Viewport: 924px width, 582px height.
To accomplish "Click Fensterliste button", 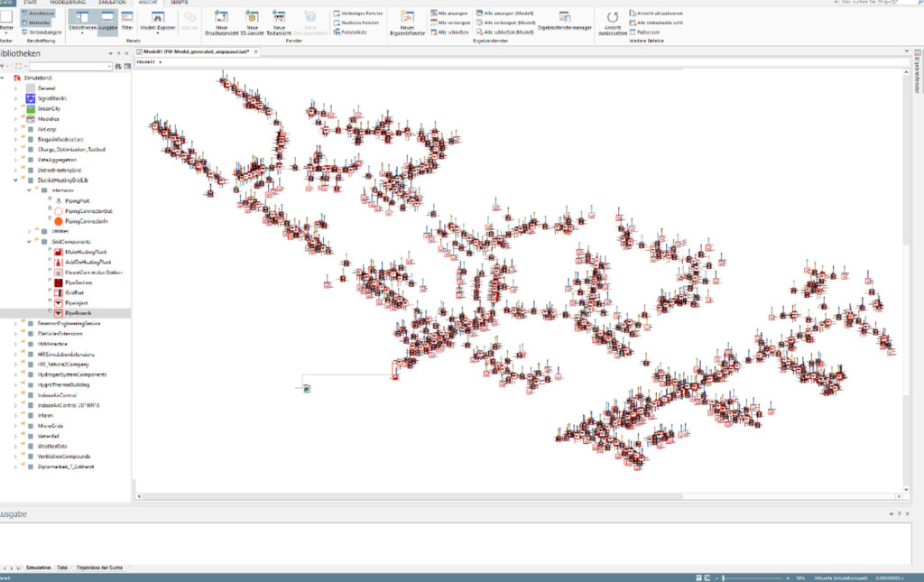I will click(350, 32).
